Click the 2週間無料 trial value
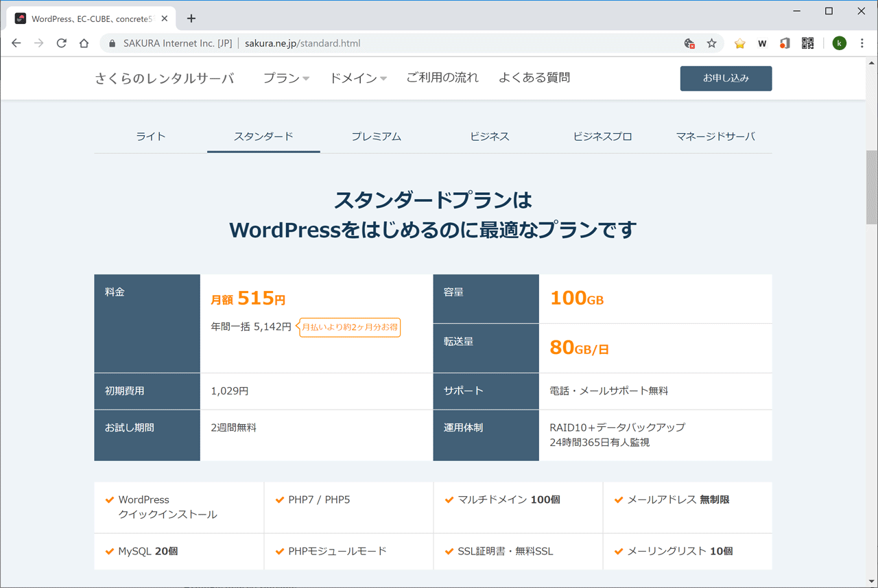The image size is (878, 588). (233, 427)
